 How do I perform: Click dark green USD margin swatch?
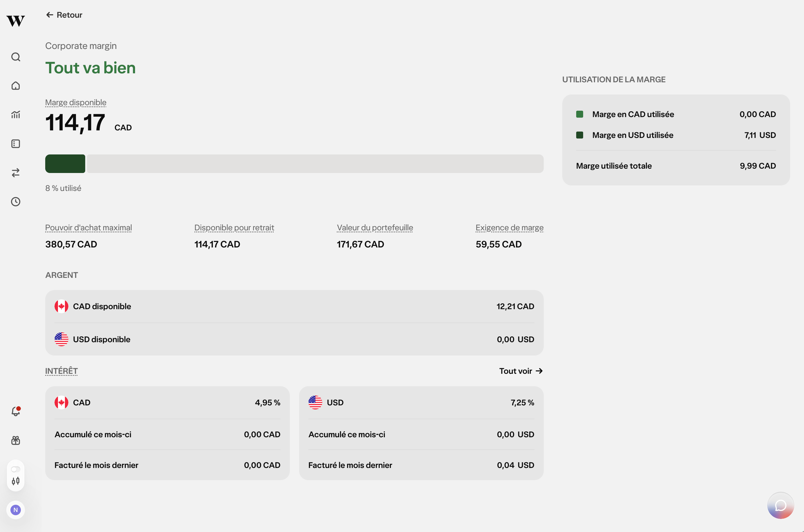pos(580,135)
